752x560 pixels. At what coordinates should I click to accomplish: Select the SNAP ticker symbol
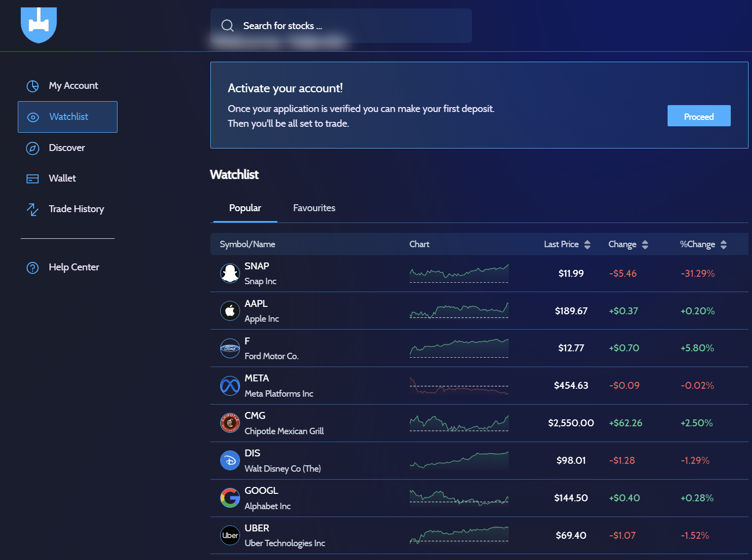click(x=257, y=266)
